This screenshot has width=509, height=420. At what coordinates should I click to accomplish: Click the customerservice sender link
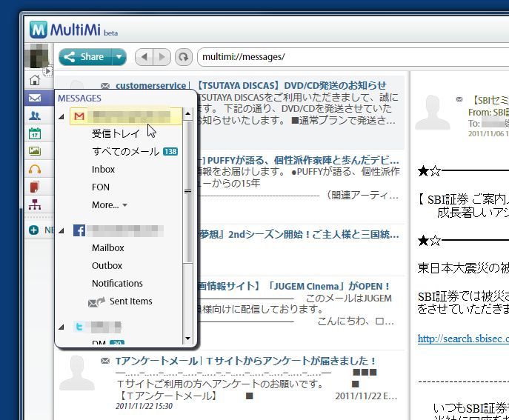tap(150, 86)
